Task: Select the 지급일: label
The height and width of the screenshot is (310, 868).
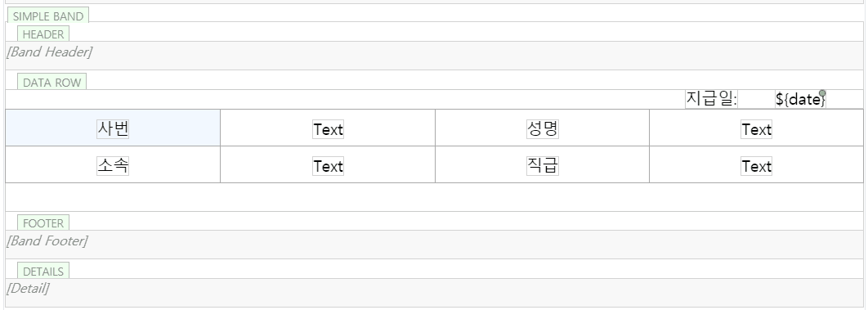Action: pyautogui.click(x=712, y=99)
